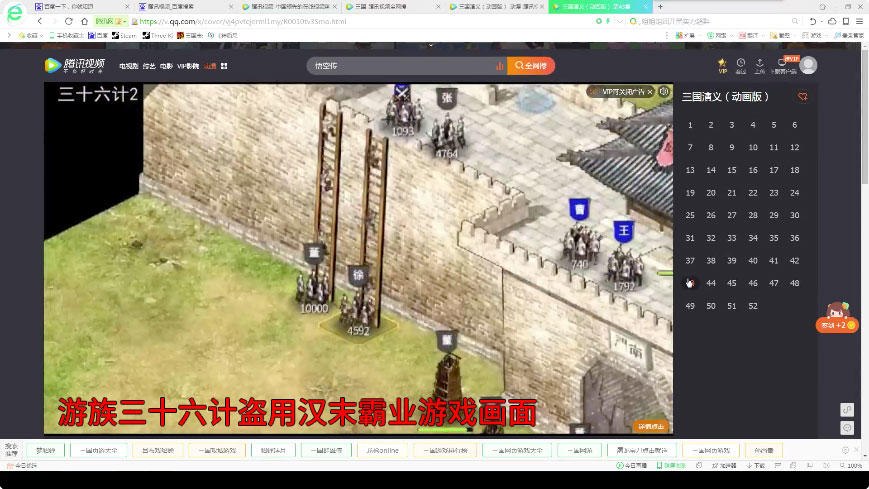The image size is (869, 489).
Task: Open the grid channel menu icon
Action: point(224,65)
